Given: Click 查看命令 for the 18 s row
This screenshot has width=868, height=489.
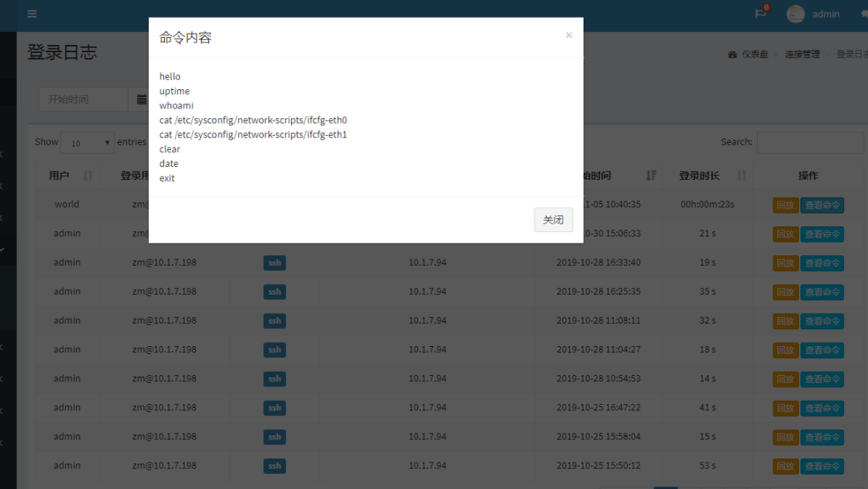Looking at the screenshot, I should click(x=822, y=350).
